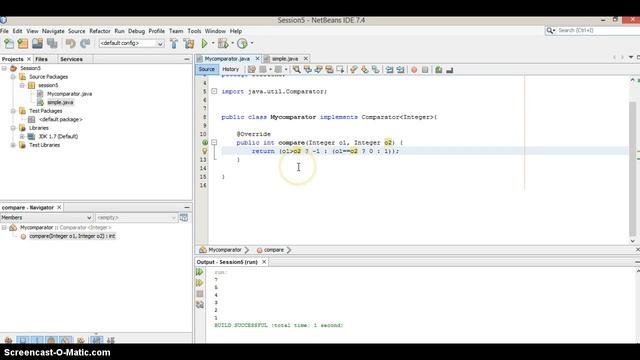
Task: Click the Undo arrow in main toolbar
Action: tap(71, 43)
